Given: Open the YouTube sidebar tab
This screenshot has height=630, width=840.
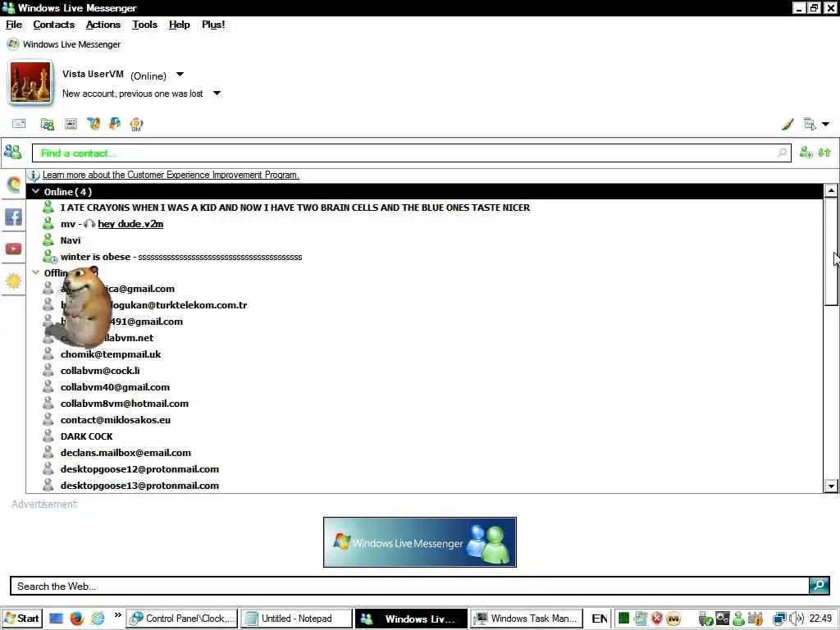Looking at the screenshot, I should (x=13, y=249).
